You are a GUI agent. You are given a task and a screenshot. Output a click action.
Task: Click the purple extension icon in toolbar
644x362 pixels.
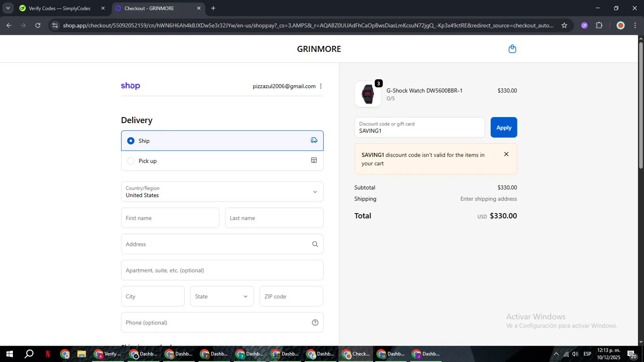click(584, 25)
